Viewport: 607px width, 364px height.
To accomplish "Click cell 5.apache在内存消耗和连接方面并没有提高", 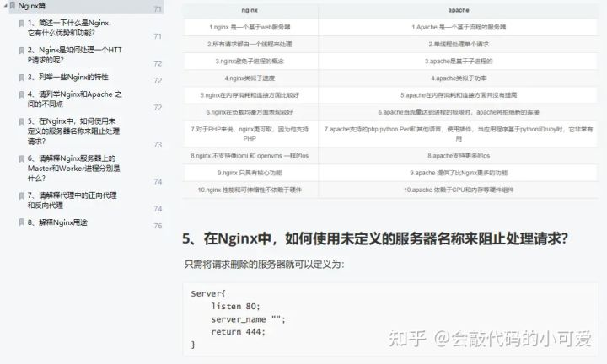I will (459, 95).
